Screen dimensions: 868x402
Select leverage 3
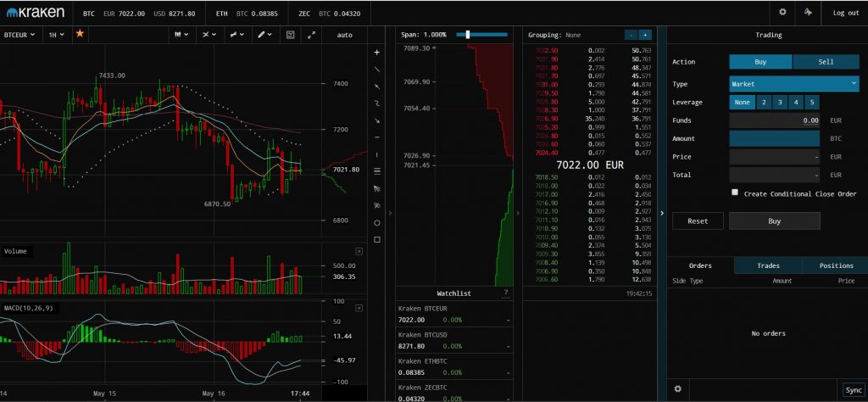(x=780, y=103)
